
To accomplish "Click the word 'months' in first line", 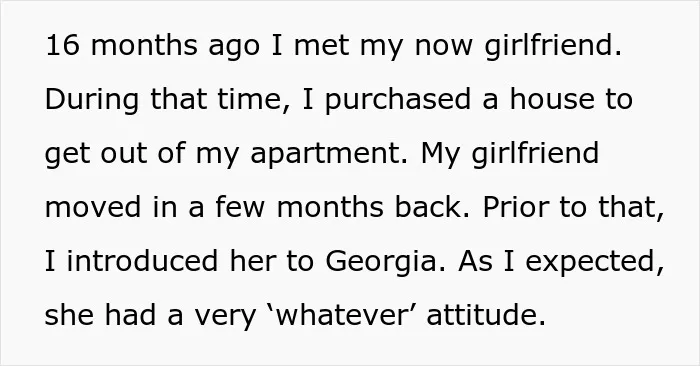I will [144, 45].
